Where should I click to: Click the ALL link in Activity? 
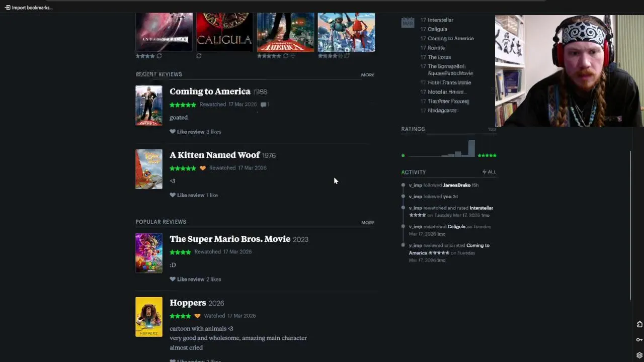492,172
